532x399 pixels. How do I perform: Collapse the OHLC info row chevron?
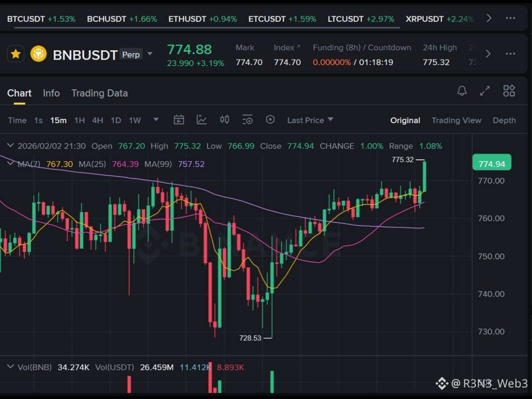coord(10,145)
